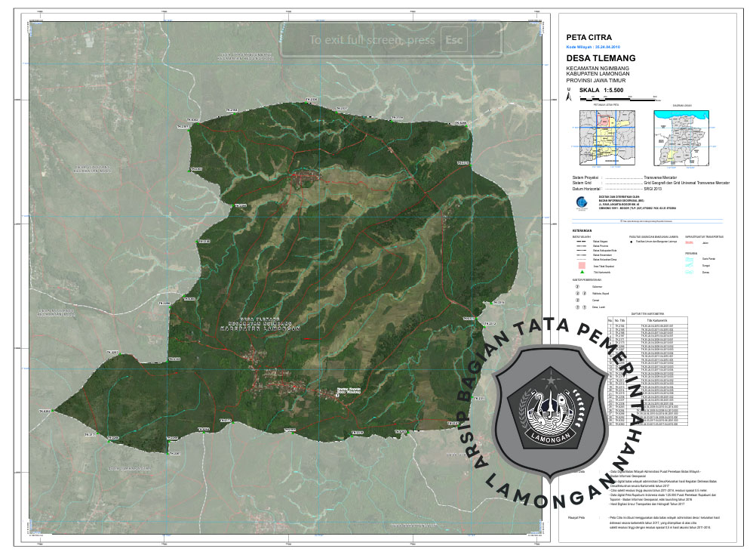Image resolution: width=756 pixels, height=555 pixels.
Task: Click the Danau legend symbol
Action: click(690, 272)
